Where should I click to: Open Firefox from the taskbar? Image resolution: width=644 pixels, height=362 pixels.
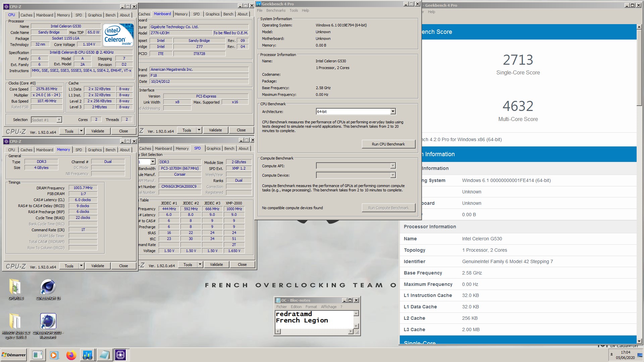pos(71,355)
